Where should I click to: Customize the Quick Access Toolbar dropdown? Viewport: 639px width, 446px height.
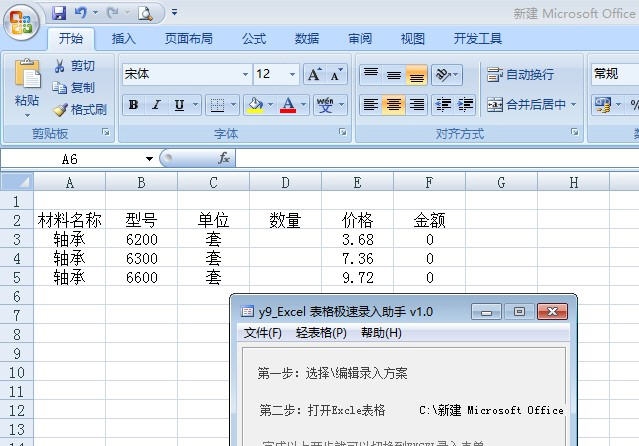coord(174,13)
